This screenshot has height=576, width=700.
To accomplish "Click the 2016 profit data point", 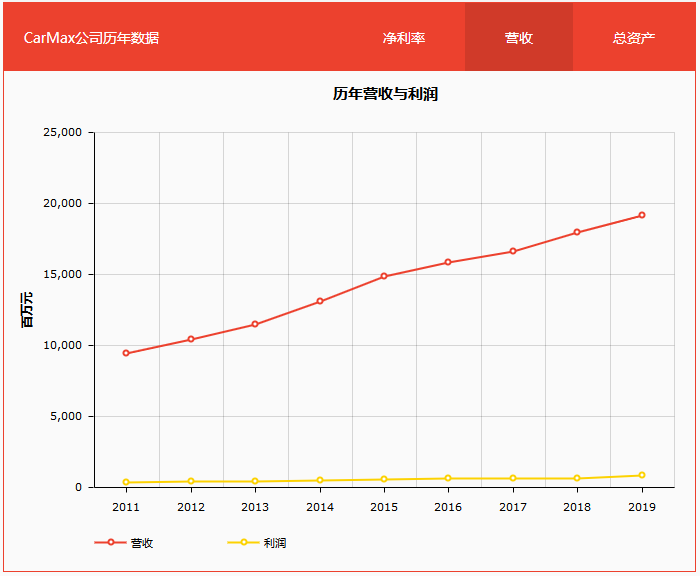I will 448,479.
